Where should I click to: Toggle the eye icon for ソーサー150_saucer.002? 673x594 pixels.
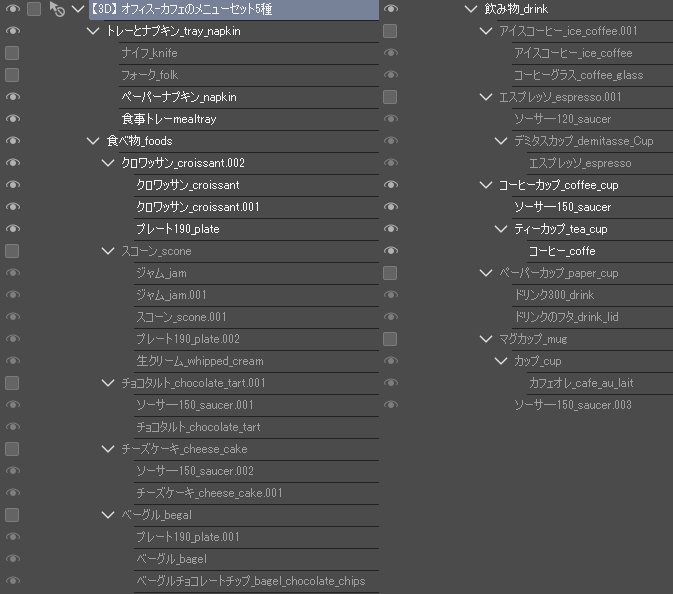point(12,470)
